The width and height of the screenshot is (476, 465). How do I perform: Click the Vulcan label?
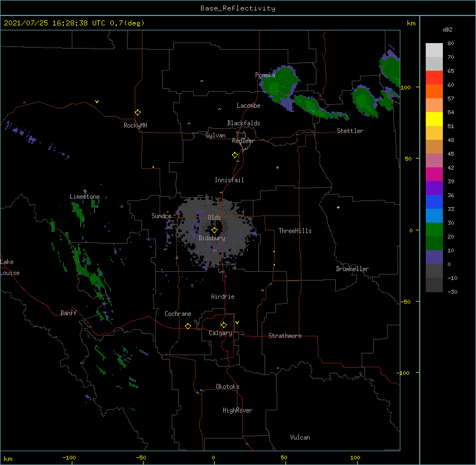tap(300, 437)
